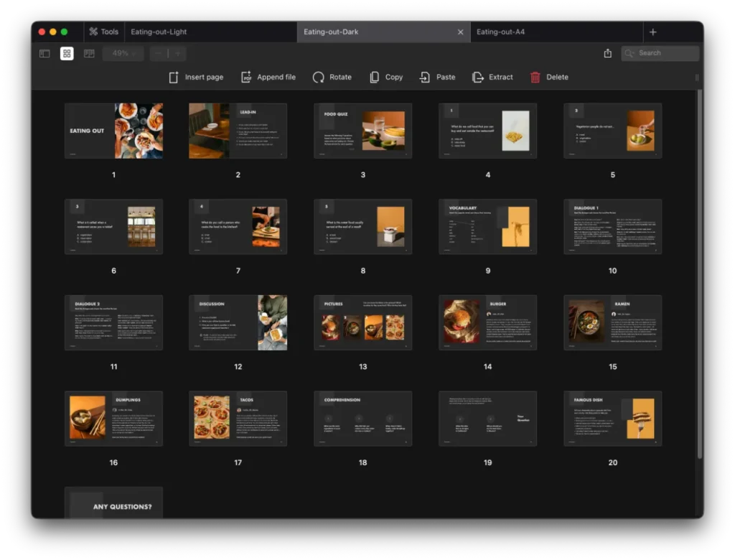
Task: Click the Share icon near the search bar
Action: pos(607,53)
